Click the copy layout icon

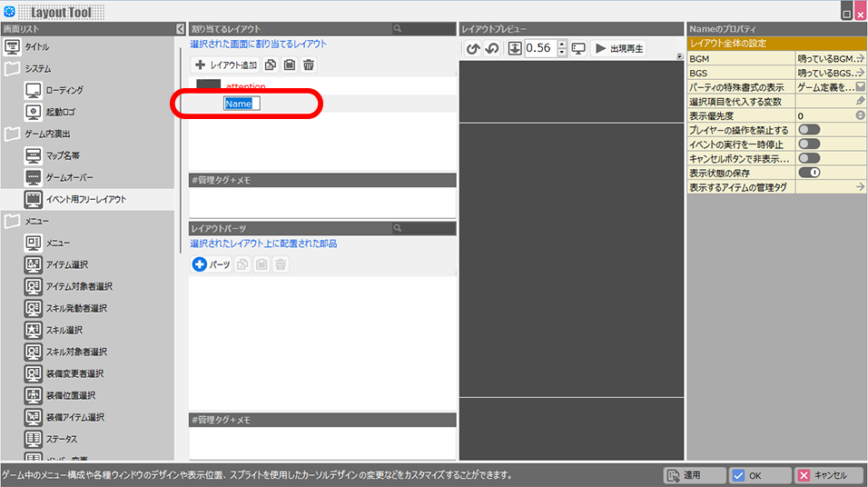271,65
